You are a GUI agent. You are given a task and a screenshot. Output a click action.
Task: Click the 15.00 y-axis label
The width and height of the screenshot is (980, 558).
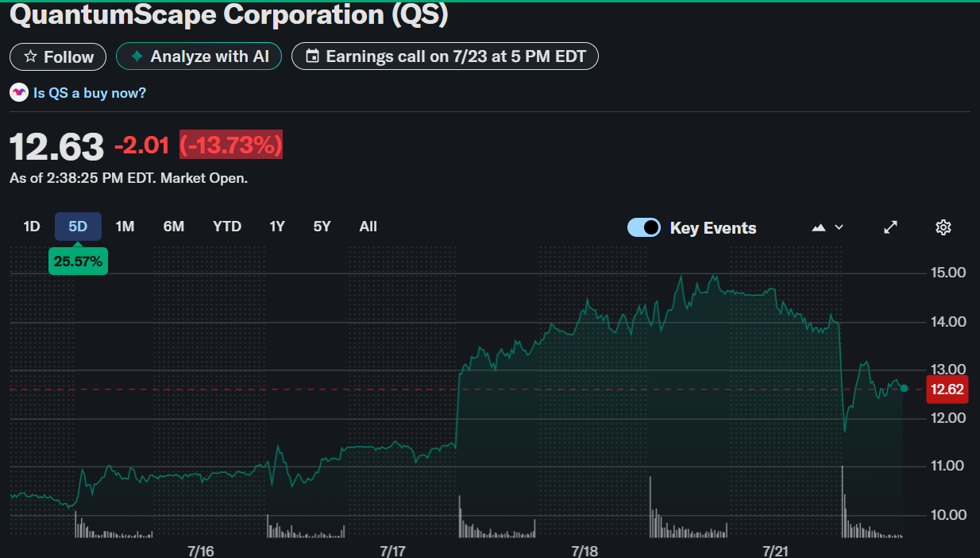[x=948, y=273]
